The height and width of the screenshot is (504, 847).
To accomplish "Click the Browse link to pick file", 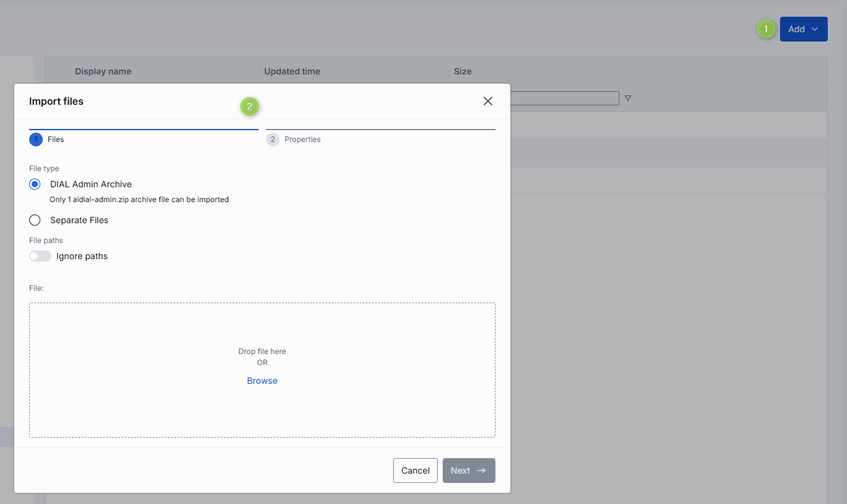I will (x=262, y=381).
